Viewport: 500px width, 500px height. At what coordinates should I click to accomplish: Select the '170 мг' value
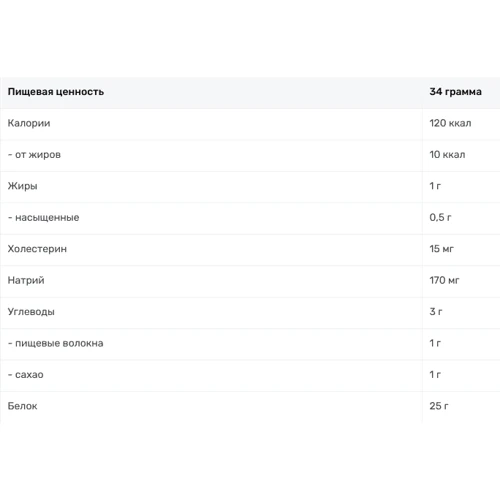444,280
